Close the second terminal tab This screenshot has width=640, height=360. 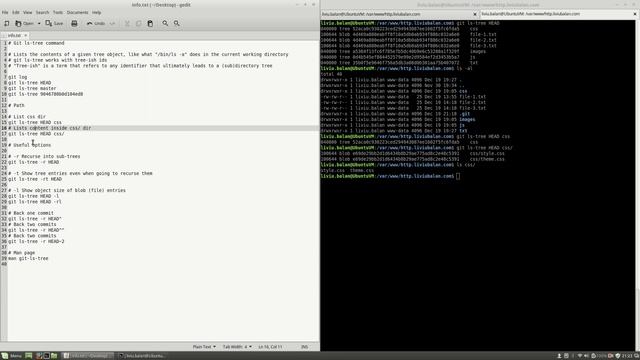pyautogui.click(x=635, y=14)
